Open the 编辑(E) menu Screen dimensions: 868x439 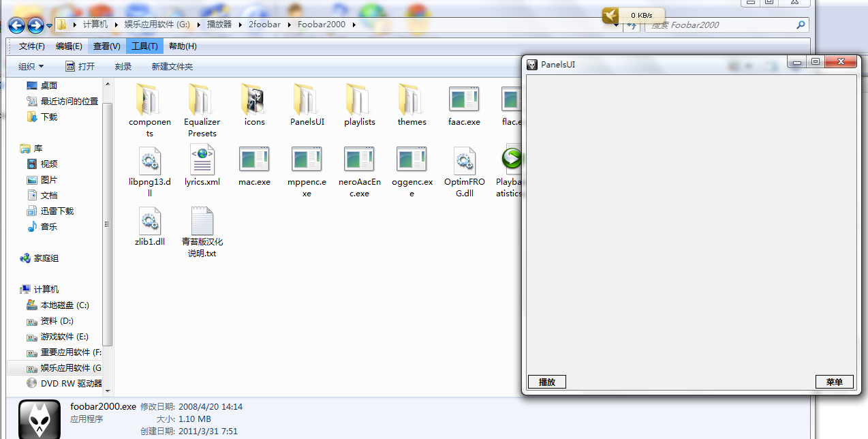[x=69, y=46]
